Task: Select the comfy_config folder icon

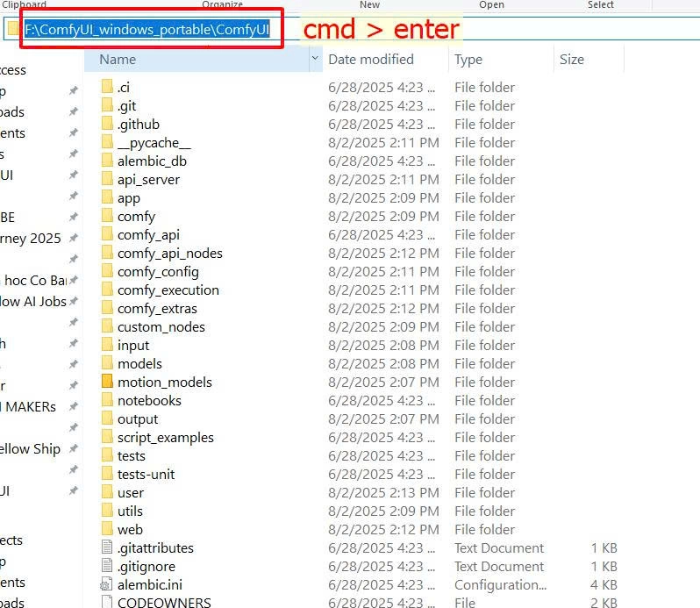Action: 107,270
